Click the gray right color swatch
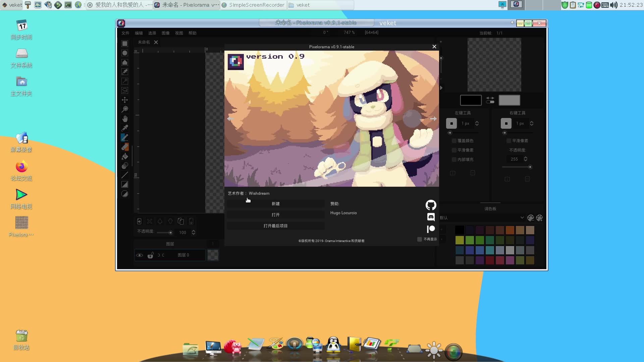 (509, 100)
